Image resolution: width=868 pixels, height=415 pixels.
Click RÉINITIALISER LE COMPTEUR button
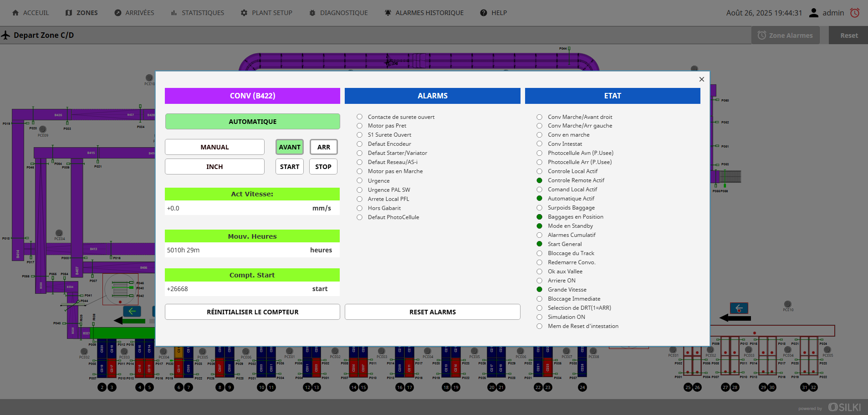(x=252, y=312)
